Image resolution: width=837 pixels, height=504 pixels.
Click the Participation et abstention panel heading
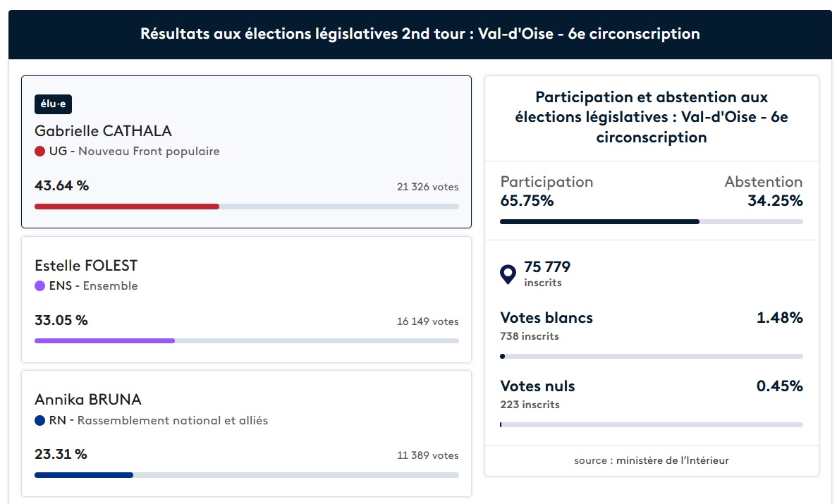click(651, 117)
